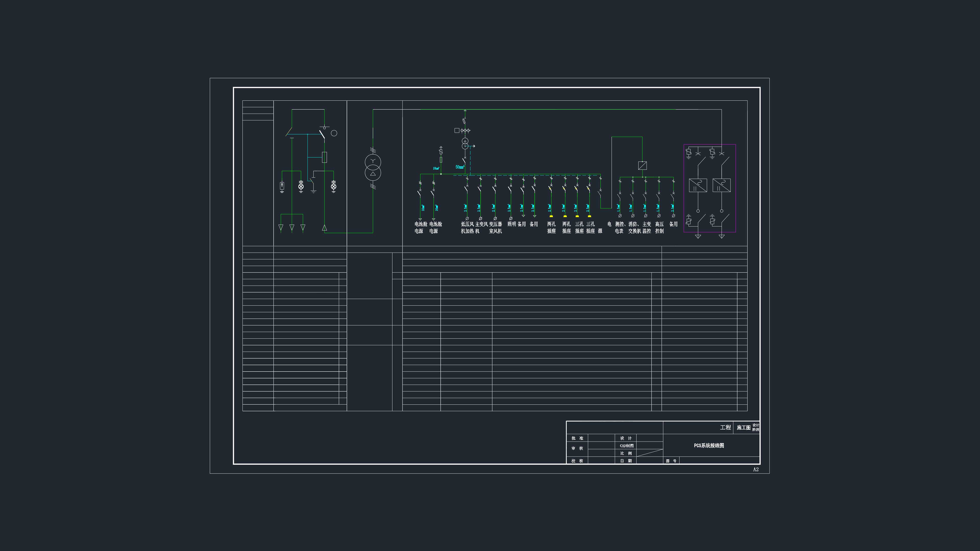The height and width of the screenshot is (551, 980).
Task: Click the 审核 cell in the title block
Action: click(577, 448)
